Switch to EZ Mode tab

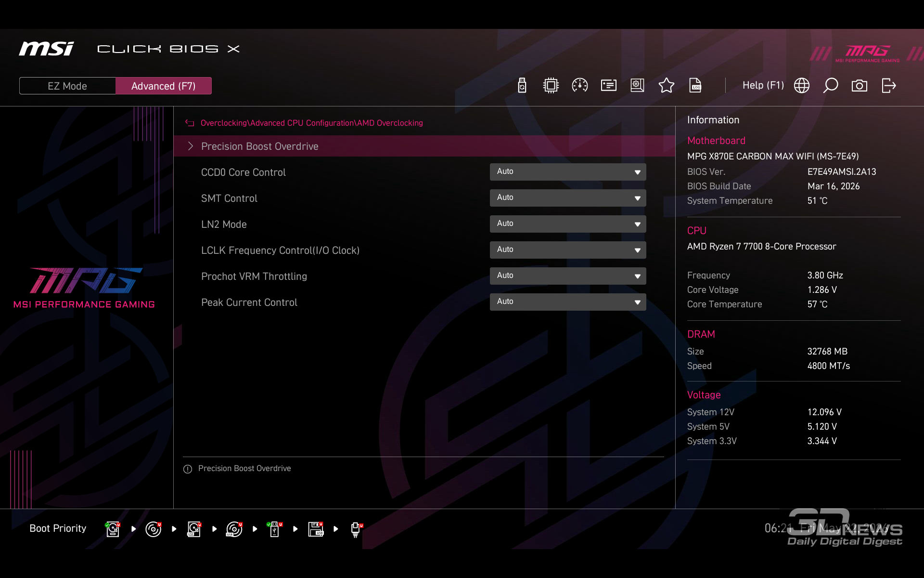[67, 86]
